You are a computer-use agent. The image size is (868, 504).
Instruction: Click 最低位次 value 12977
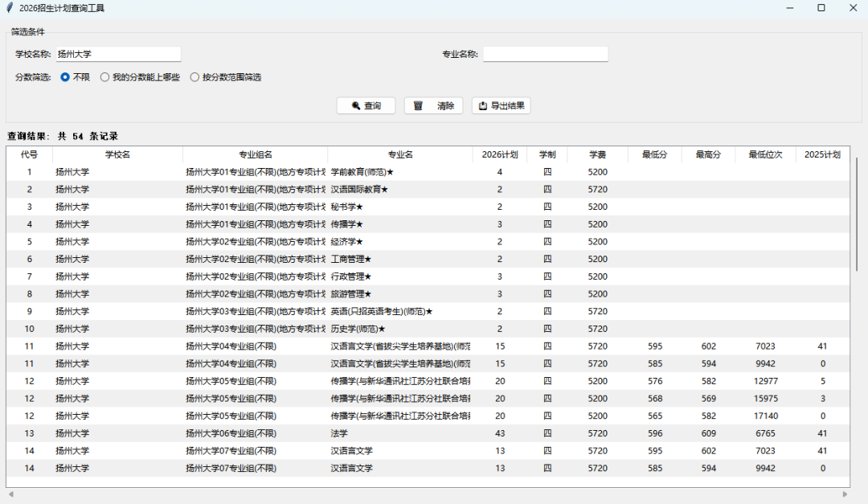766,381
